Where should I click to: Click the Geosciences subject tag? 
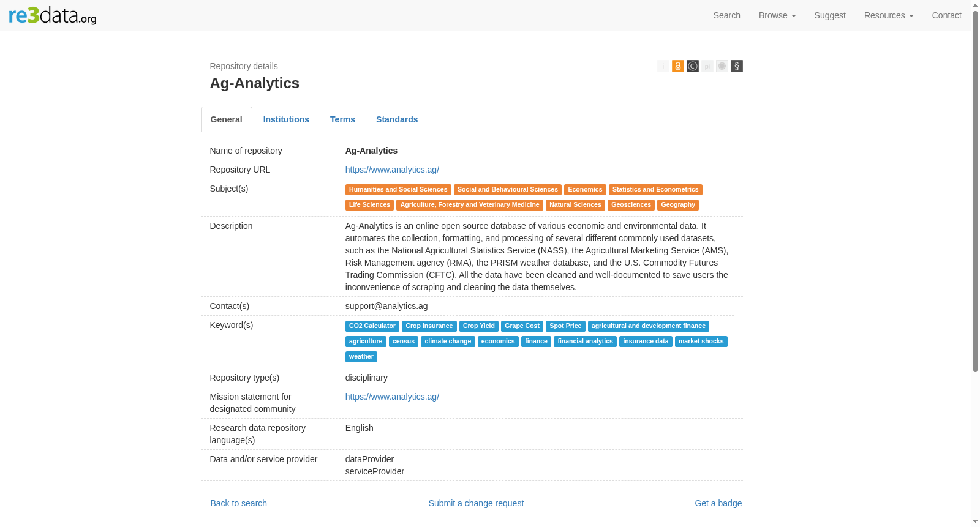click(631, 205)
